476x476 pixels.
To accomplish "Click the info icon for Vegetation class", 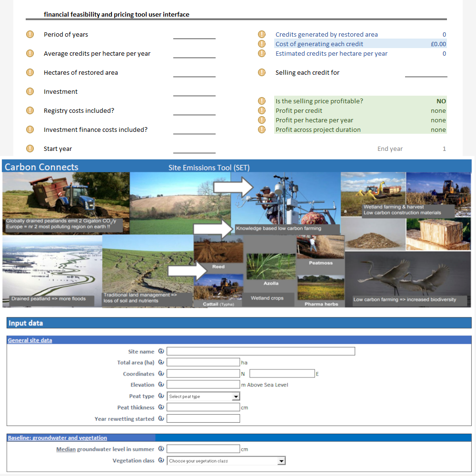I will pos(161,460).
